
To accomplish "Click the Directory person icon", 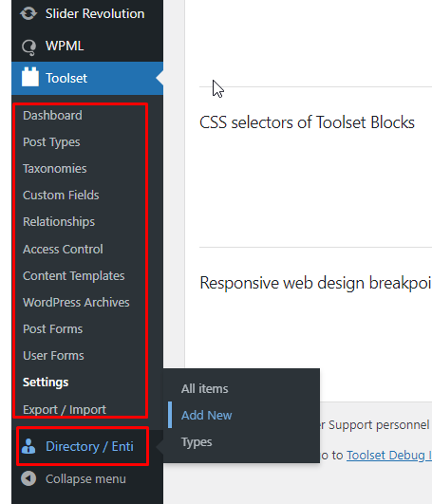I will [x=28, y=446].
